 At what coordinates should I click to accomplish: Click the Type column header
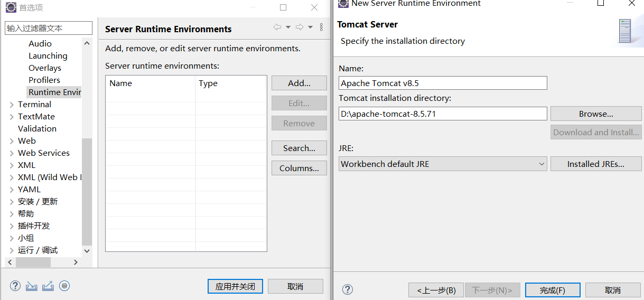coord(231,83)
